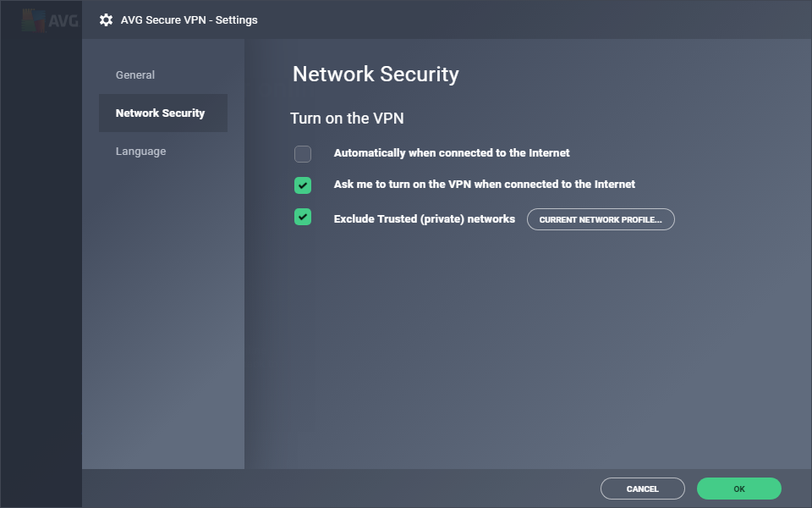Click the 'Ask me to turn on the VPN' label text
812x508 pixels.
pyautogui.click(x=484, y=185)
